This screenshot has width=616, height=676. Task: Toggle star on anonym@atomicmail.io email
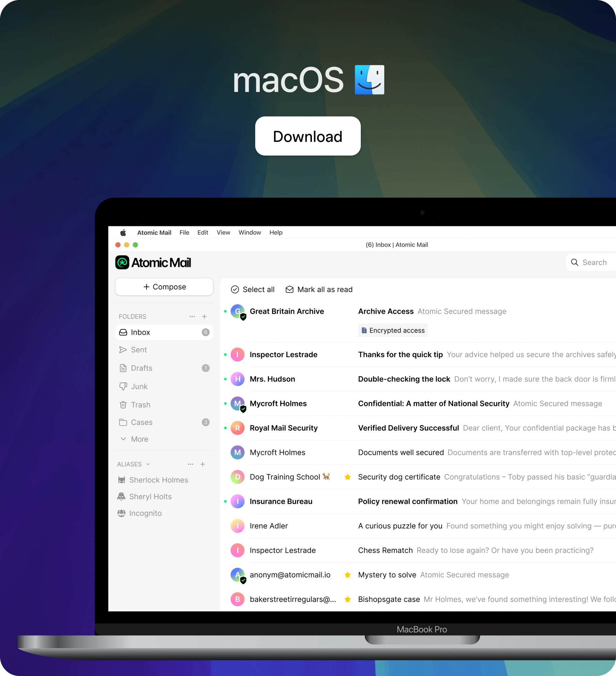click(x=347, y=575)
